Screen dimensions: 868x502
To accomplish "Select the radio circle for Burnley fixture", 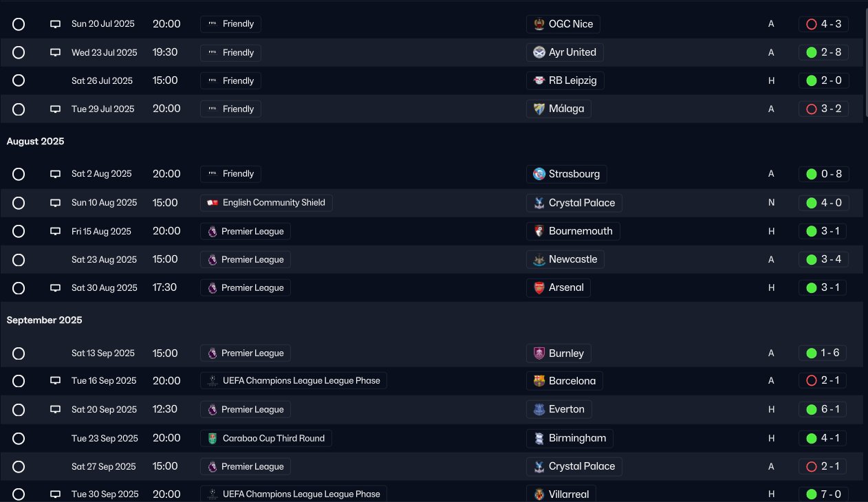I will coord(19,353).
